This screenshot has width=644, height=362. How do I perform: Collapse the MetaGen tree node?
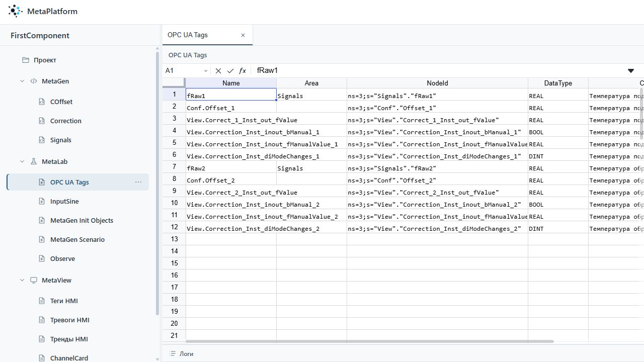[x=22, y=81]
